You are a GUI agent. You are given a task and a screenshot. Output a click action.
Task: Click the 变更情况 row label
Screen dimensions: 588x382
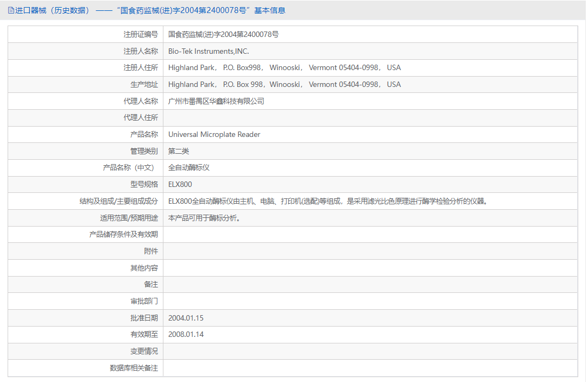coord(144,351)
